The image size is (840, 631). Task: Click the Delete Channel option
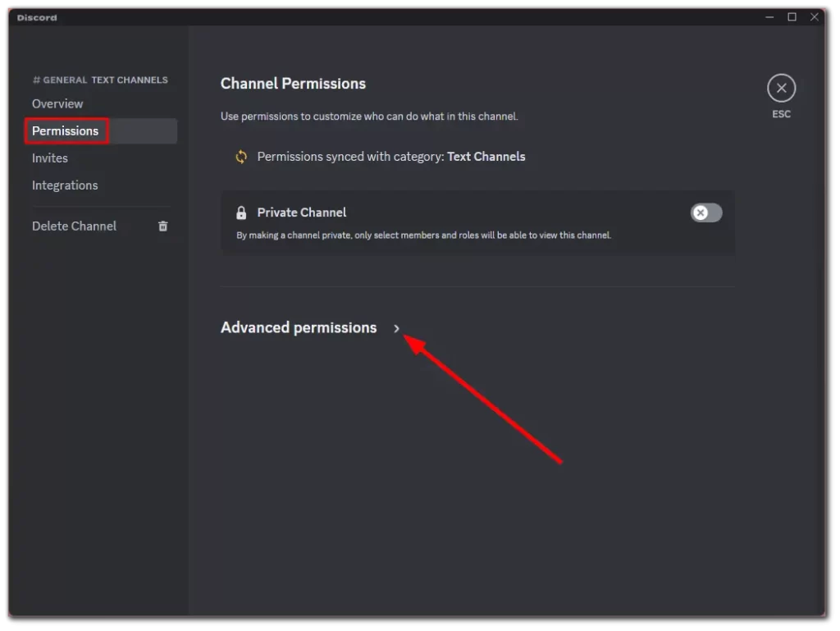[74, 226]
